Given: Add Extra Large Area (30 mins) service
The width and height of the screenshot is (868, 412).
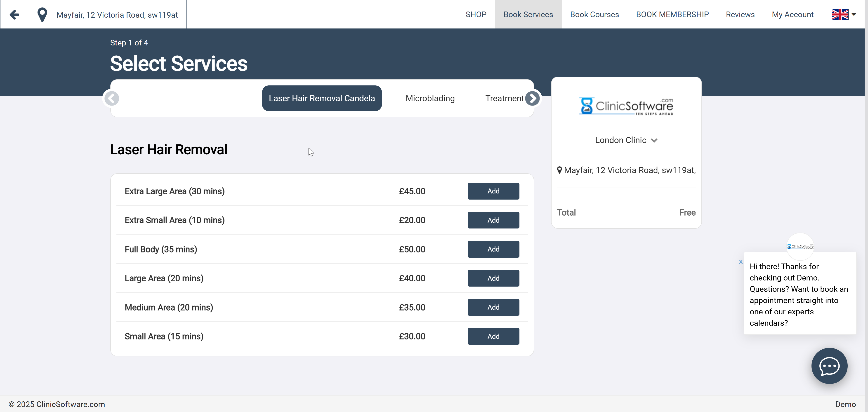Looking at the screenshot, I should 493,191.
